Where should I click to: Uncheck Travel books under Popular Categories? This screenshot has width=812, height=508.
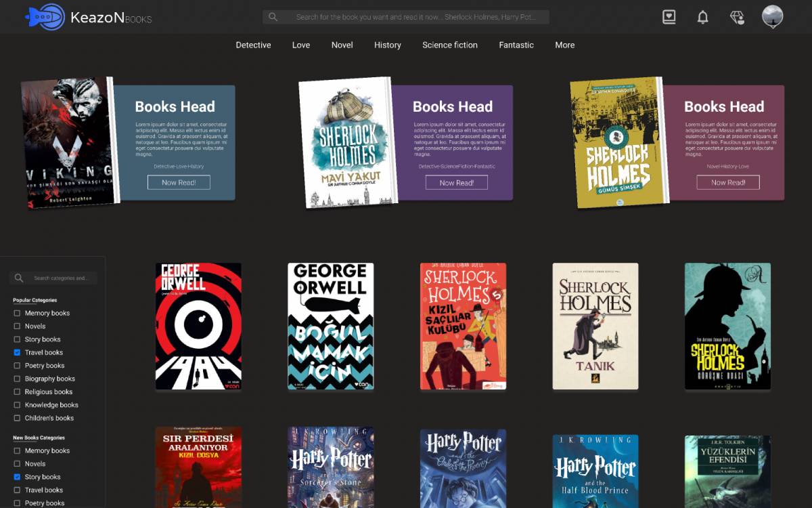19,352
